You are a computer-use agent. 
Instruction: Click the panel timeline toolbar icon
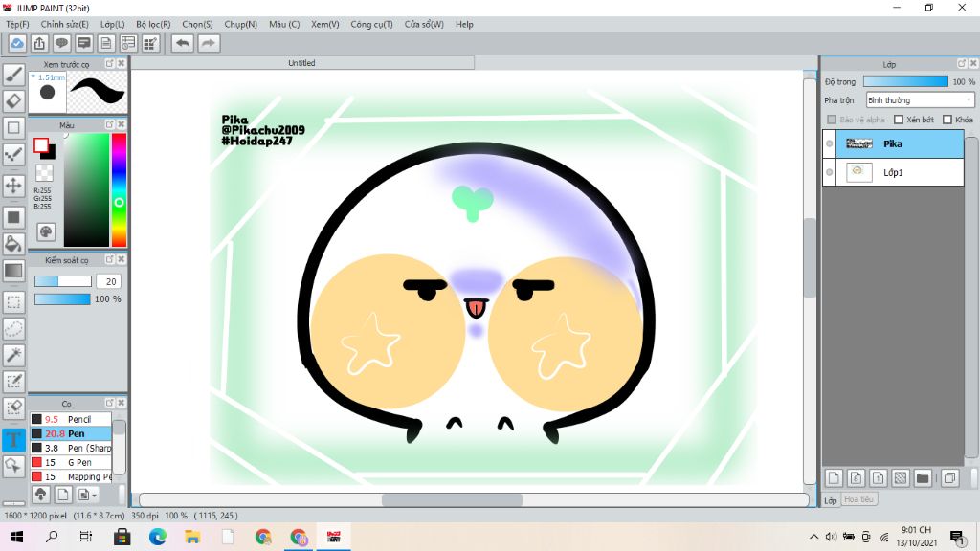[128, 43]
